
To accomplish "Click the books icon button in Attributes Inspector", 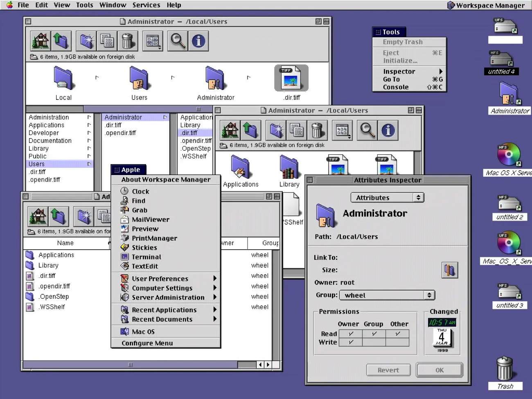I will [x=449, y=270].
